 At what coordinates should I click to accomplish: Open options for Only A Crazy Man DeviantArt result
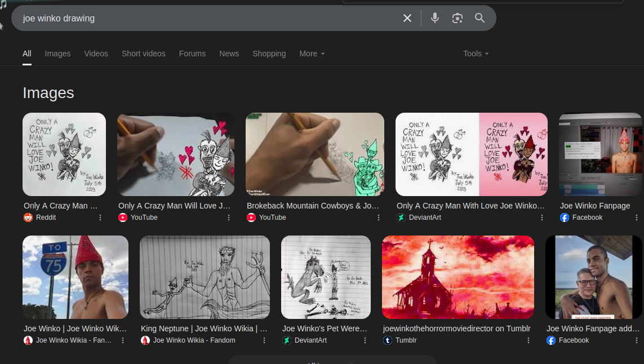coord(541,217)
